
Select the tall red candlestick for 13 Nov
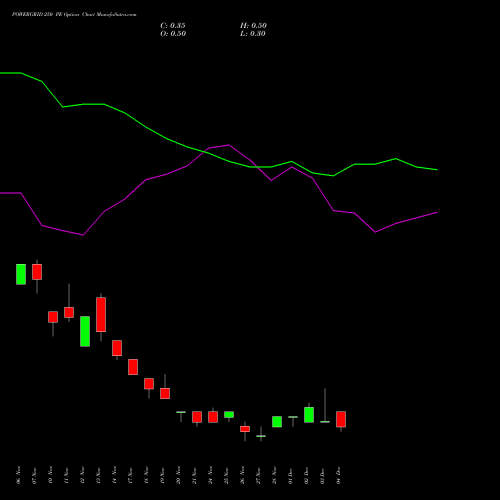click(101, 315)
